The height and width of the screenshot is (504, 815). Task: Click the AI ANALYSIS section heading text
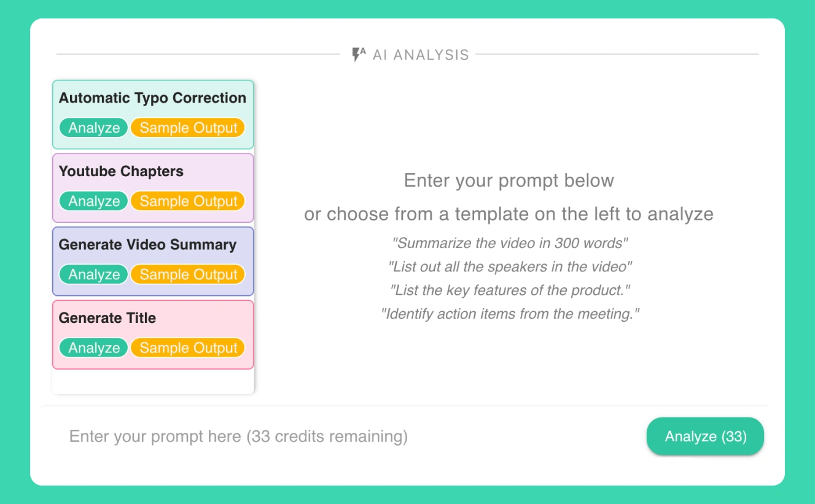[x=421, y=55]
